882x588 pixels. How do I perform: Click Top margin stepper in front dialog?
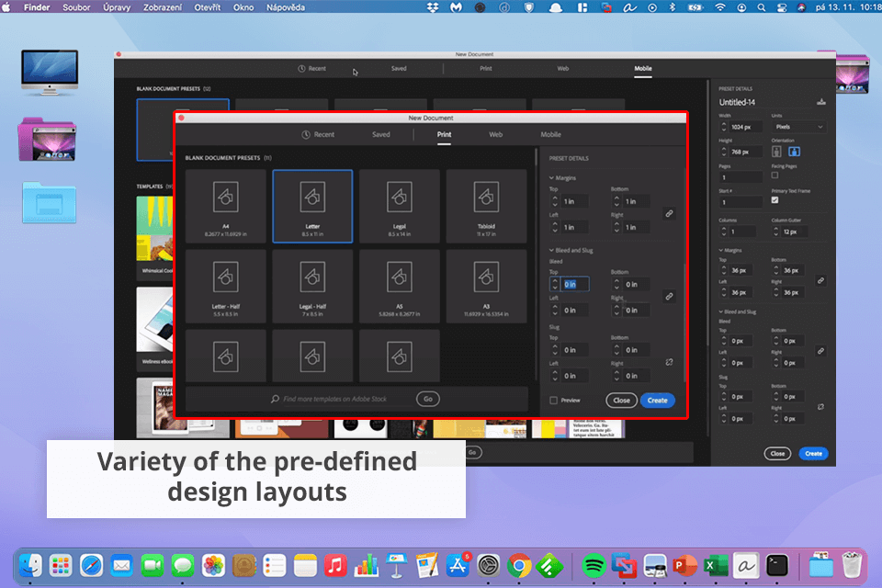555,201
